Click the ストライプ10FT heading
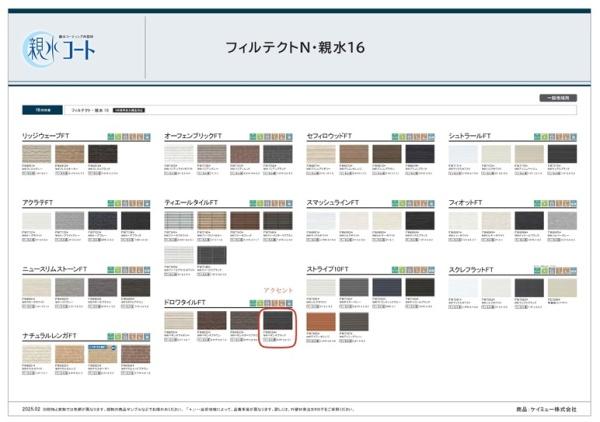The height and width of the screenshot is (422, 600). [x=328, y=269]
